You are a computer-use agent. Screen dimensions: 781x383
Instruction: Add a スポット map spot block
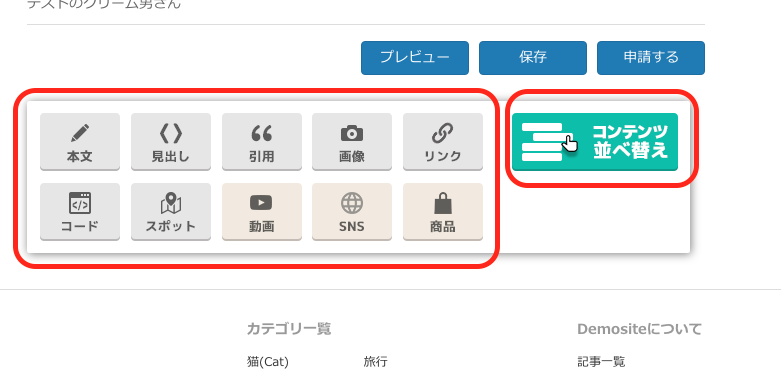pyautogui.click(x=171, y=212)
